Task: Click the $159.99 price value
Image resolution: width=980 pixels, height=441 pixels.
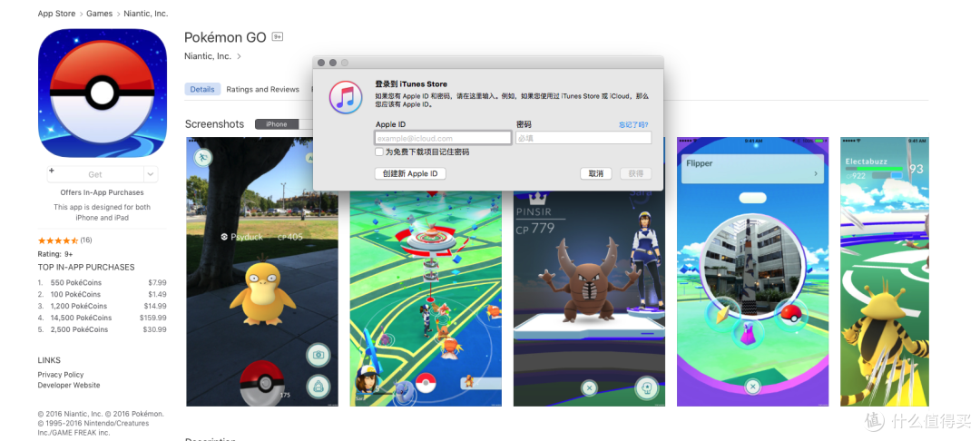Action: tap(153, 318)
